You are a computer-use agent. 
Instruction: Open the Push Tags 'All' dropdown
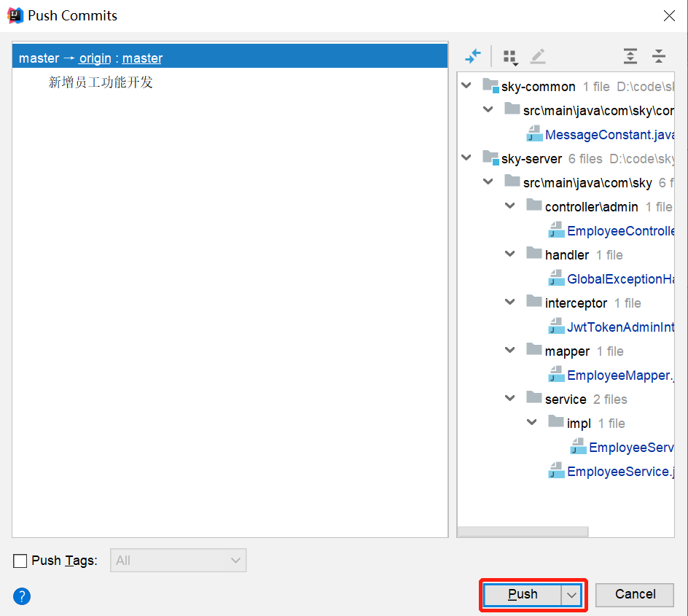point(178,561)
